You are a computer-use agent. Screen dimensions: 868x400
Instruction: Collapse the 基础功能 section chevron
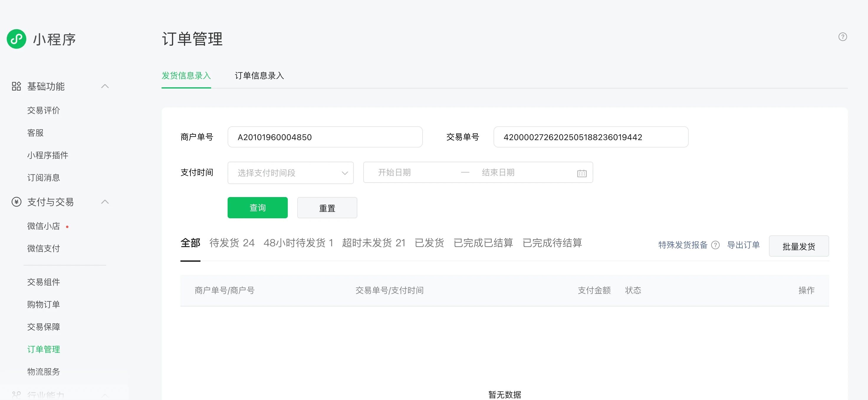[105, 86]
